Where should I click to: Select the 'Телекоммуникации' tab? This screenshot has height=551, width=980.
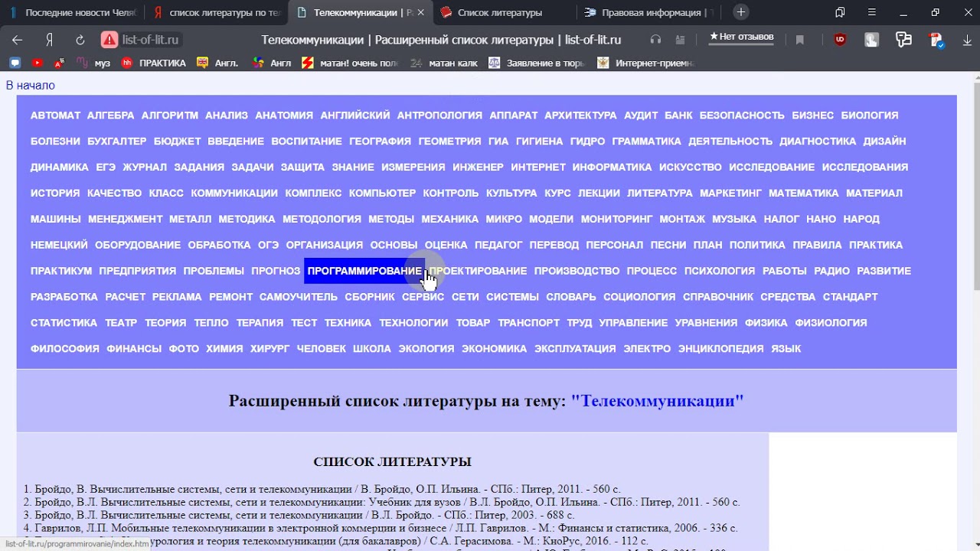361,12
